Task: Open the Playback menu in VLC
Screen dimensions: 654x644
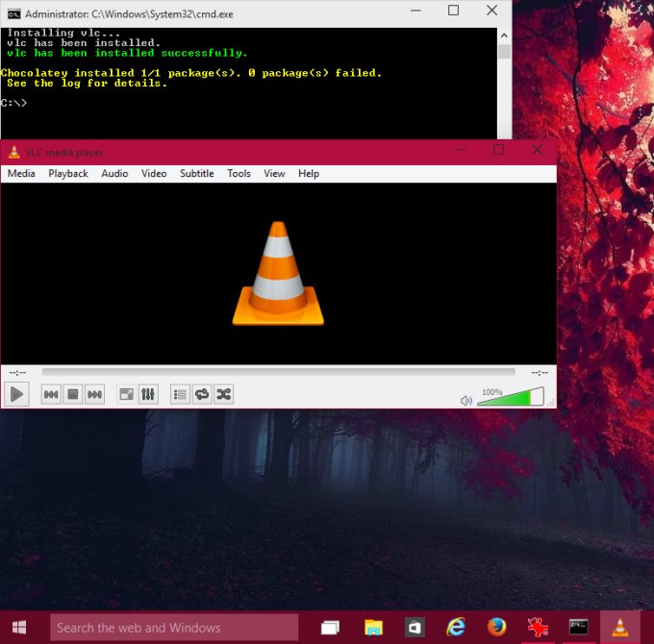Action: [68, 173]
